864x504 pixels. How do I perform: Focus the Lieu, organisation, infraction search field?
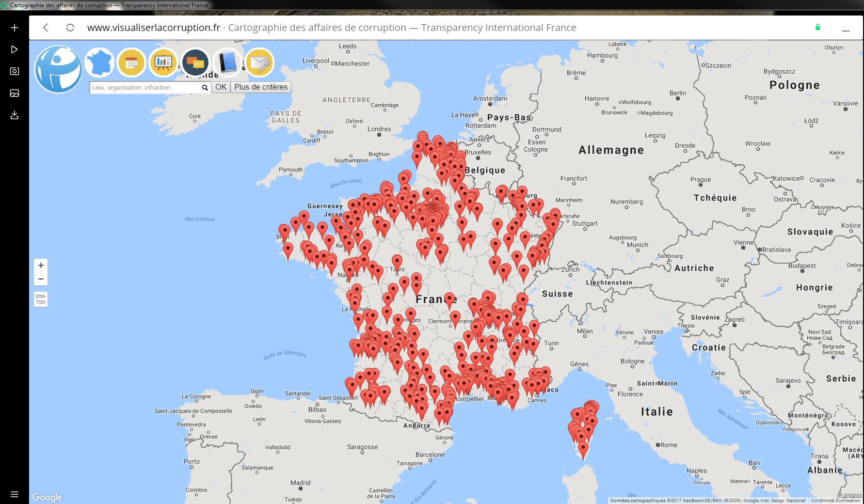145,88
